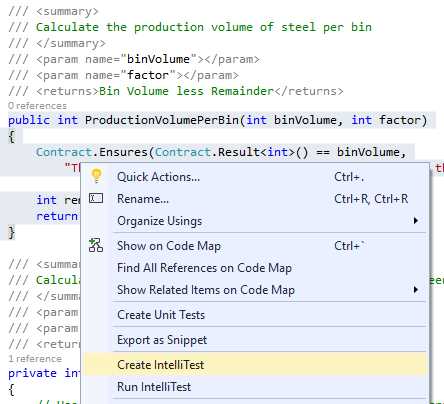
Task: Choose Run IntelliTest
Action: coord(255,387)
